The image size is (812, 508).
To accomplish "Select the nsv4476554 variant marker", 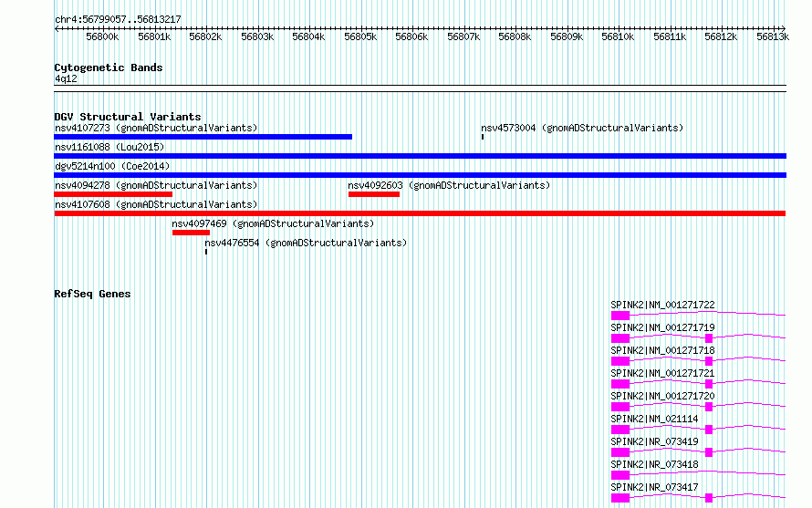I will pos(206,252).
